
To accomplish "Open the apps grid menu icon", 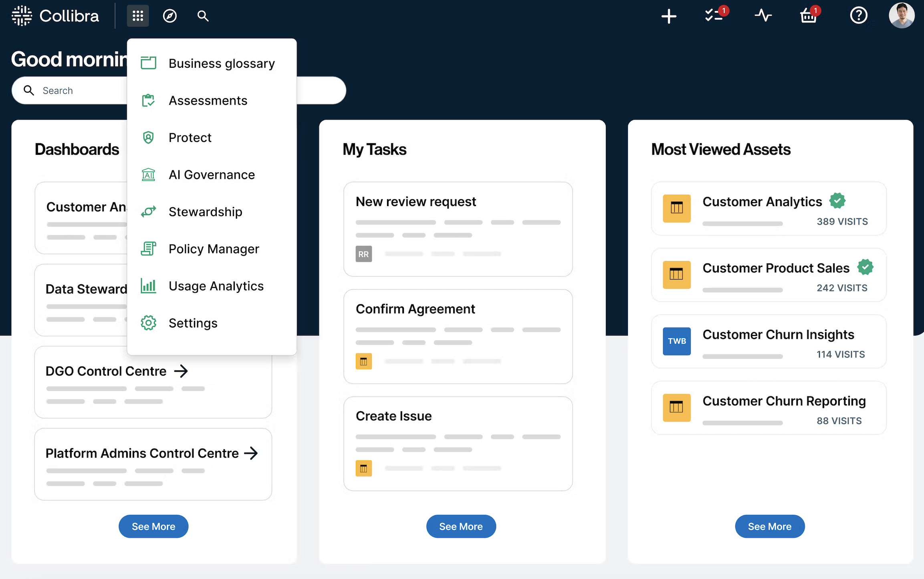I will tap(138, 16).
